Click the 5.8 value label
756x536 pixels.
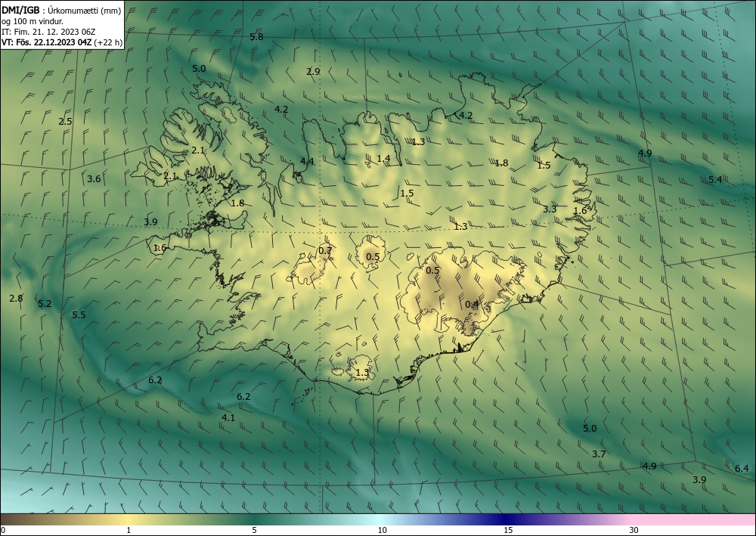click(256, 36)
